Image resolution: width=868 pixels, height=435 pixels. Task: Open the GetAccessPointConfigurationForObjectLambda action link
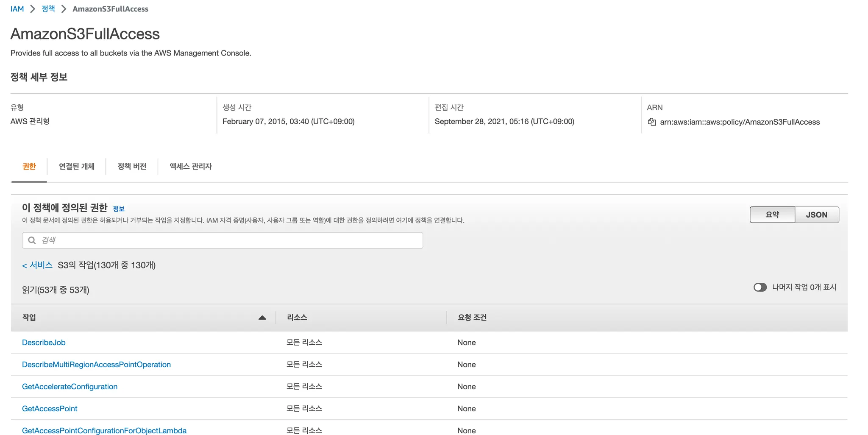click(104, 431)
